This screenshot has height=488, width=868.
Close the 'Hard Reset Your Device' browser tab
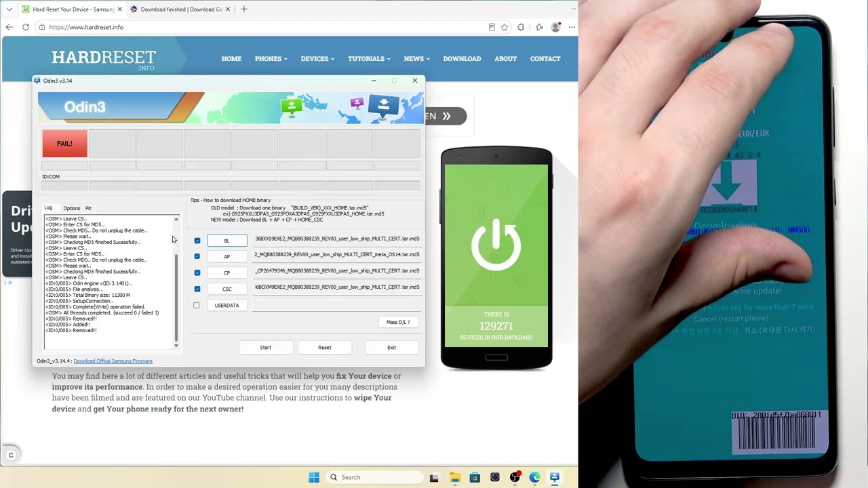120,9
